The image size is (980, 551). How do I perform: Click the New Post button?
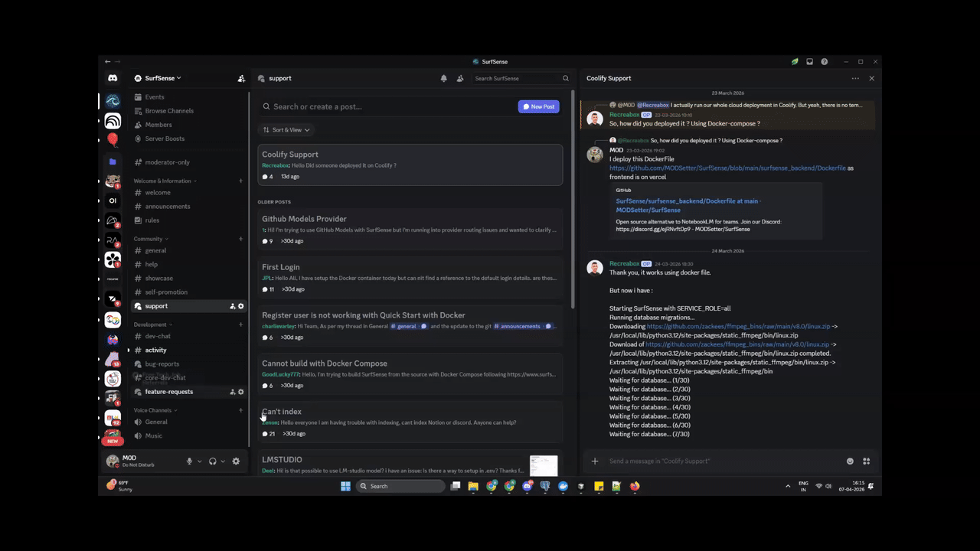[x=538, y=106]
